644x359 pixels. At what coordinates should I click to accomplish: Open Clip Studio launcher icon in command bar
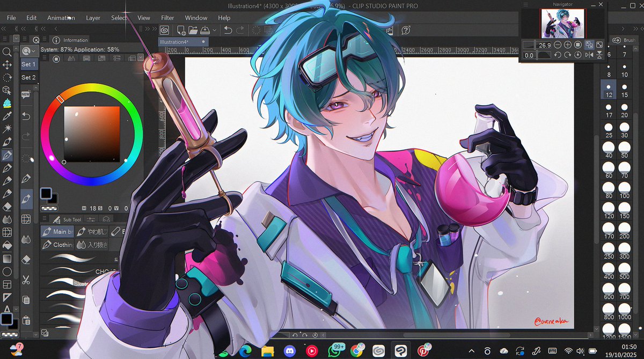[165, 31]
